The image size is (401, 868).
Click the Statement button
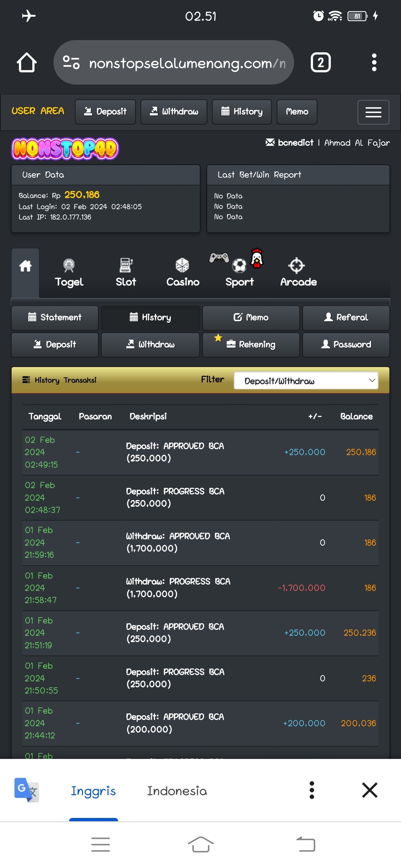click(x=55, y=318)
